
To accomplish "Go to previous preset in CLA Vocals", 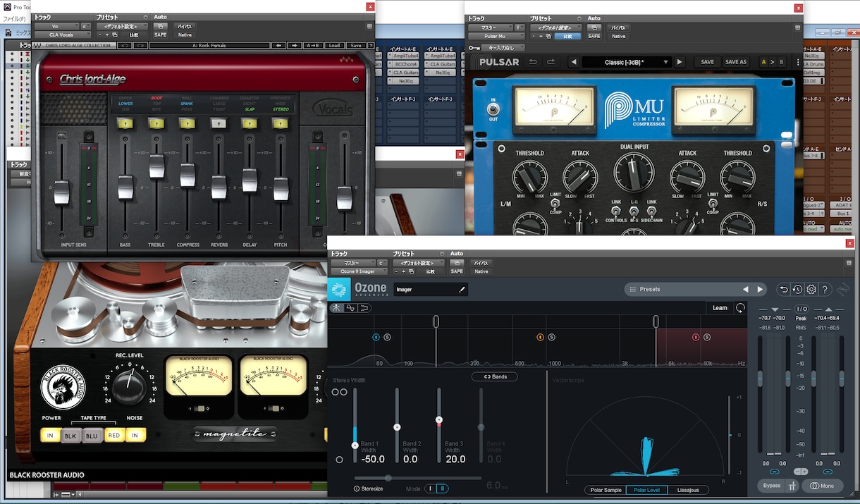I will [278, 45].
